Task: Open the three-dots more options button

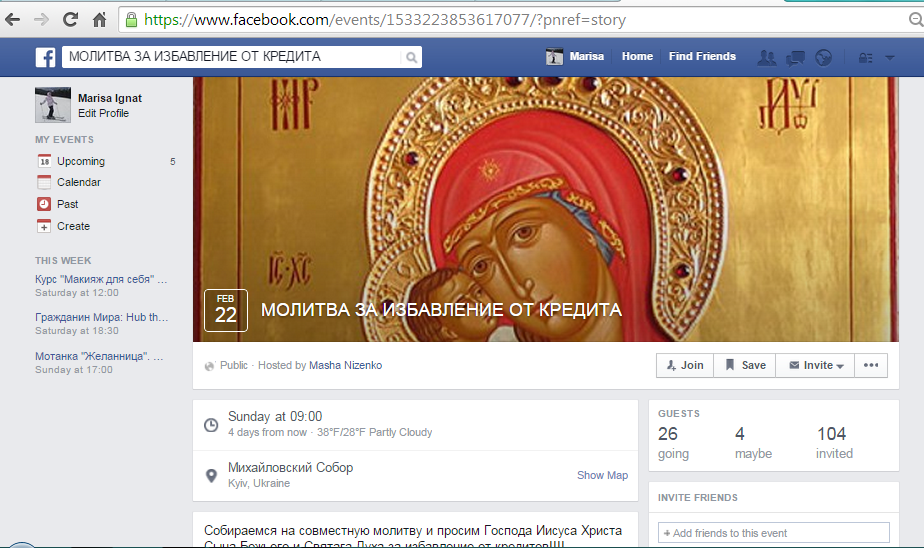Action: (871, 365)
